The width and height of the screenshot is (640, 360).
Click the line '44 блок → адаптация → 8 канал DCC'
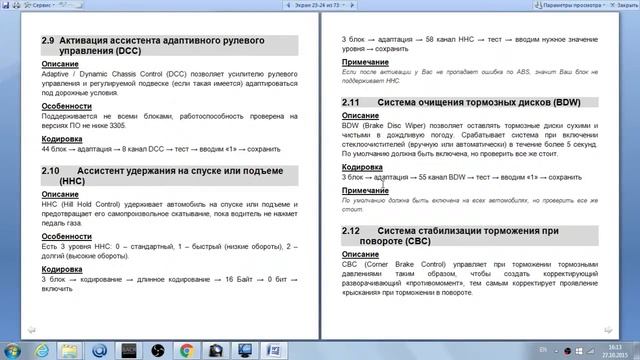pyautogui.click(x=161, y=149)
